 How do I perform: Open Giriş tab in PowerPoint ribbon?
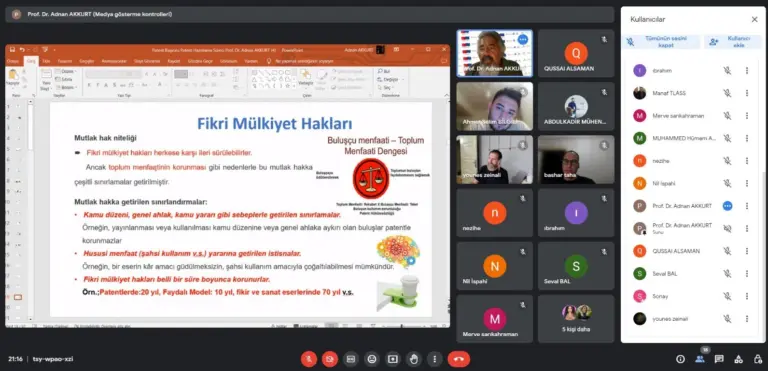[x=31, y=61]
